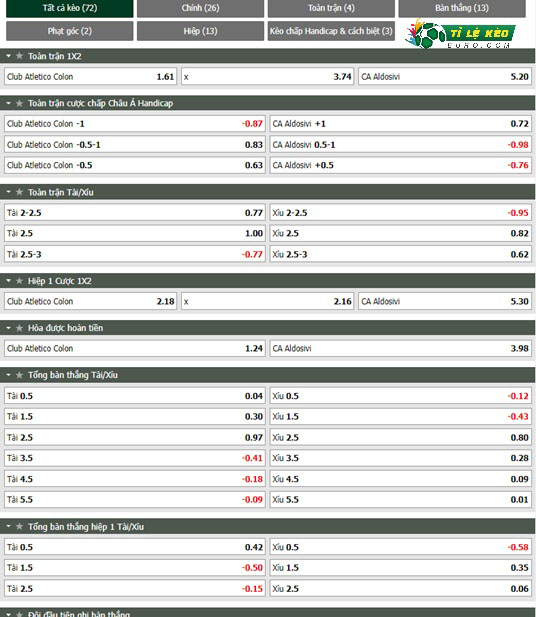This screenshot has height=617, width=536.
Task: Bet Club Atletico Colon at 1.61
Action: (91, 77)
